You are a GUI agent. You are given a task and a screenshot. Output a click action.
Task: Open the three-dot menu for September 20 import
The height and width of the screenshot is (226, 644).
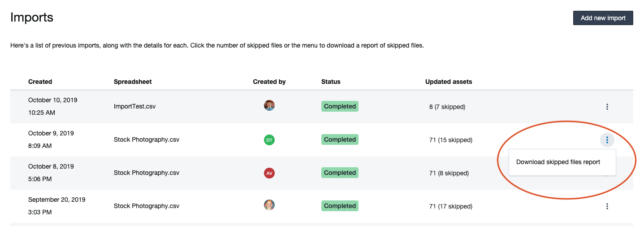coord(607,206)
